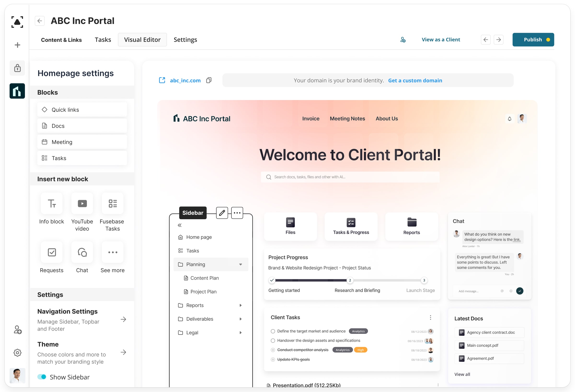Insert a Requests block
Image resolution: width=575 pixels, height=392 pixels.
coord(52,252)
